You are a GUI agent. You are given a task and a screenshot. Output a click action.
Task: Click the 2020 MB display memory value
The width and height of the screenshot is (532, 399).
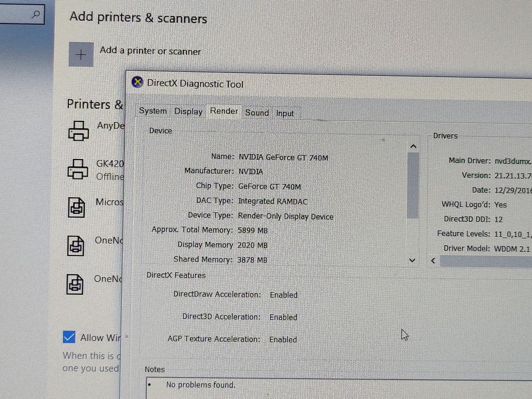(x=253, y=245)
